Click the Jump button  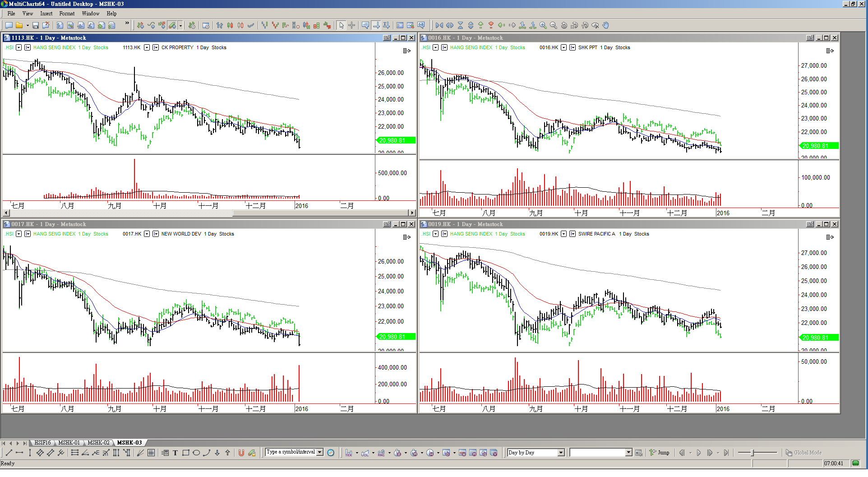pyautogui.click(x=660, y=453)
